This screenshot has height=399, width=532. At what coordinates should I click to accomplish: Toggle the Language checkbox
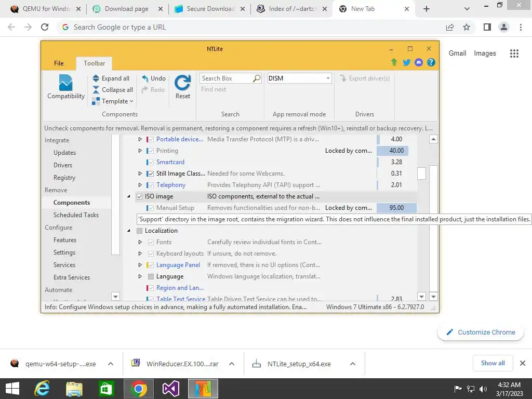pyautogui.click(x=151, y=276)
